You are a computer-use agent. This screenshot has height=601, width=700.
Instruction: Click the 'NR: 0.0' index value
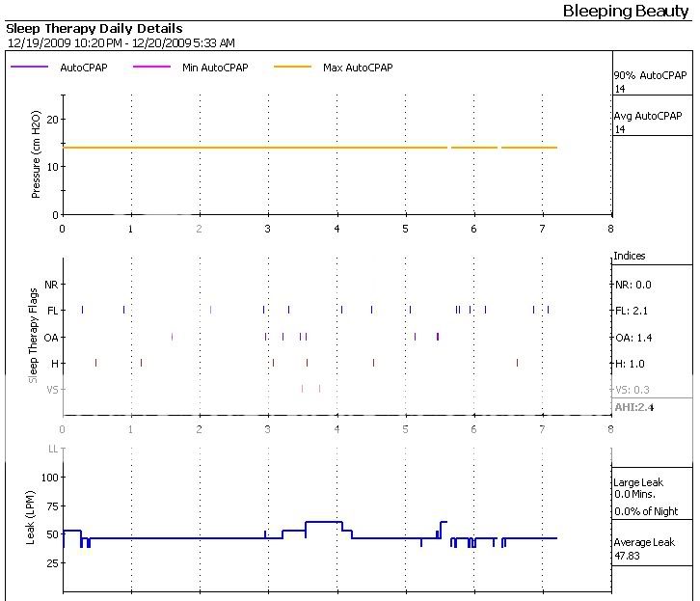coord(633,285)
